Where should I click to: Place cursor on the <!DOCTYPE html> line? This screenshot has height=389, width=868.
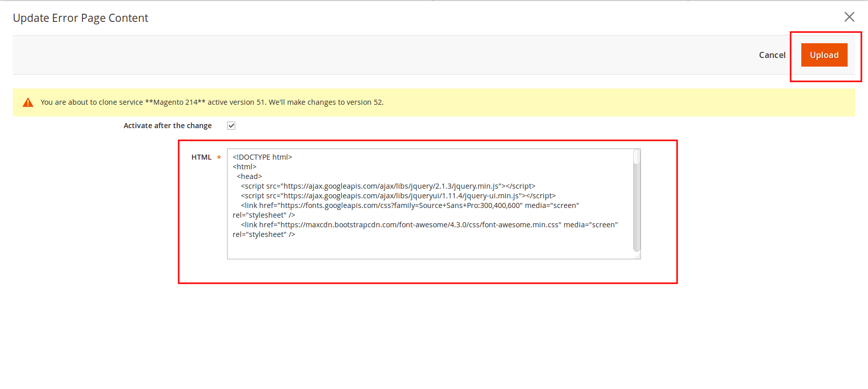point(262,157)
